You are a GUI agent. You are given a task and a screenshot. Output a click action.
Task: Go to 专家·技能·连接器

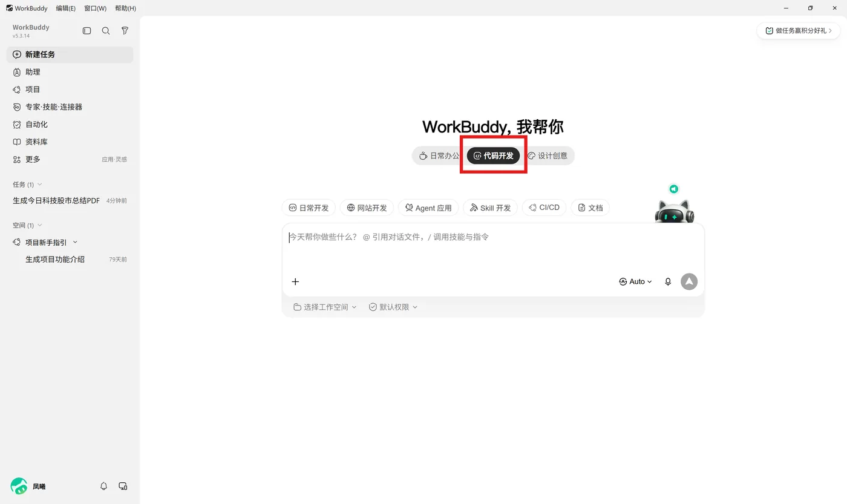pos(70,107)
